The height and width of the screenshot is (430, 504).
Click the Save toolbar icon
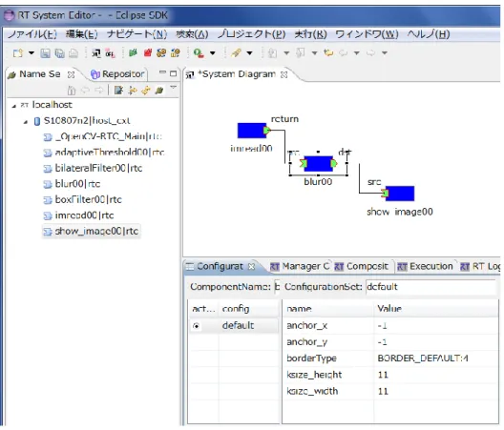pyautogui.click(x=45, y=53)
